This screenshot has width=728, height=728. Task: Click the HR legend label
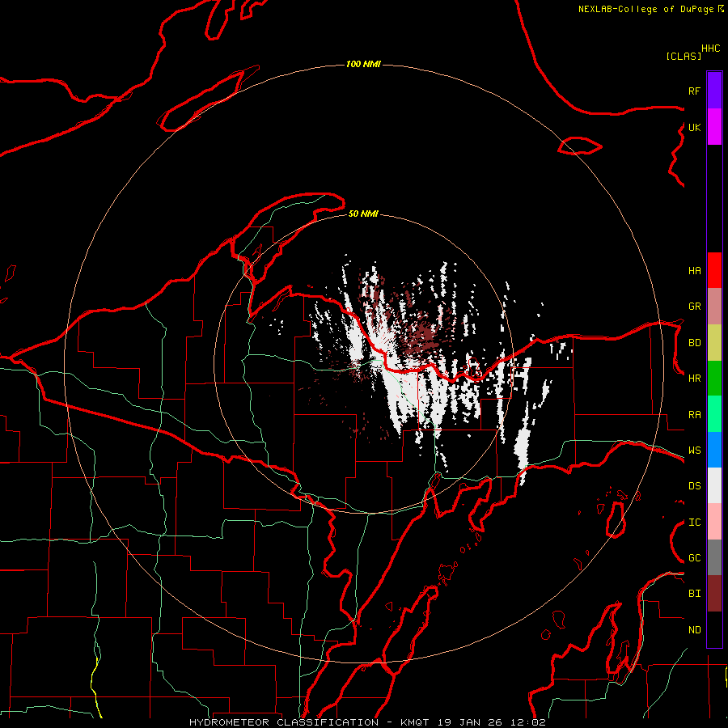tap(694, 379)
